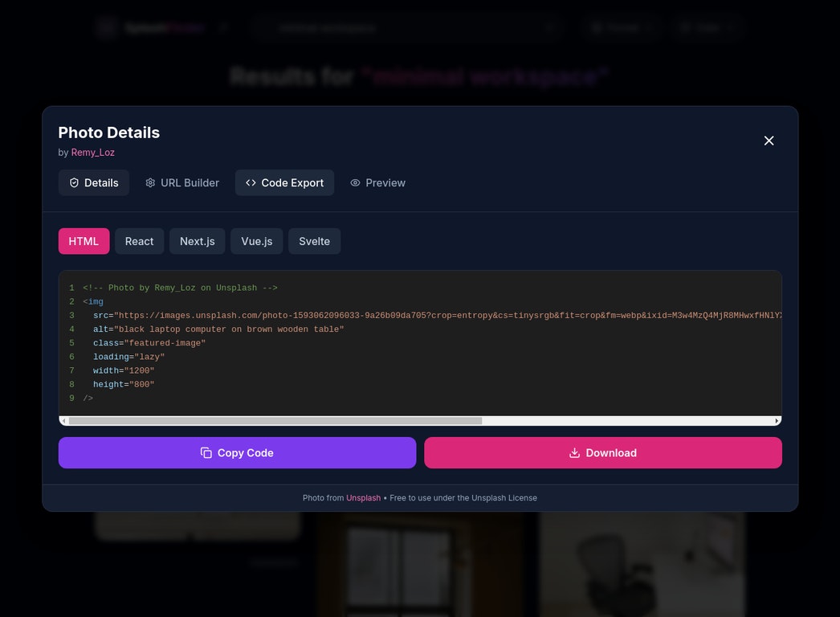
Task: Select the Next.js framework option
Action: coord(197,241)
